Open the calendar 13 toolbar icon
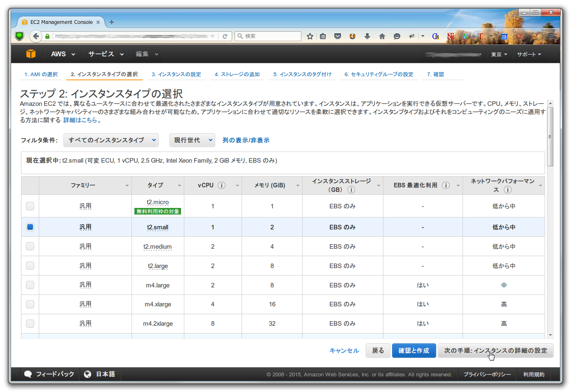The height and width of the screenshot is (392, 571). (504, 36)
